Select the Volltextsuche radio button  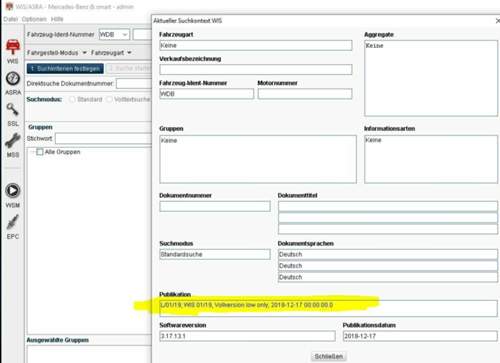point(109,99)
